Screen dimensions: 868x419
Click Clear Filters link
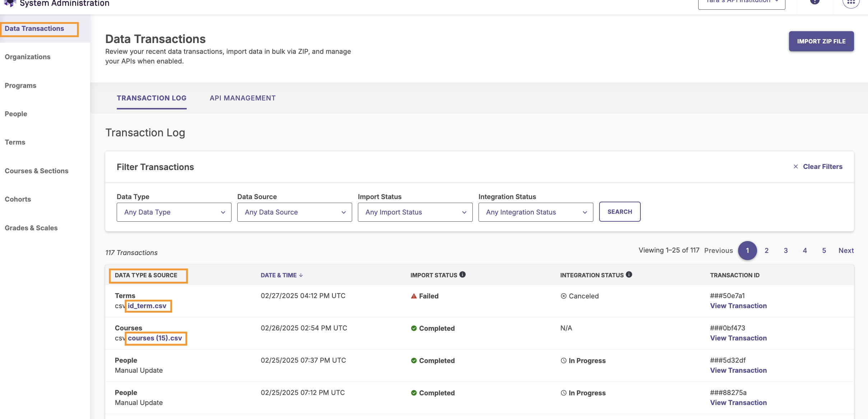tap(823, 166)
